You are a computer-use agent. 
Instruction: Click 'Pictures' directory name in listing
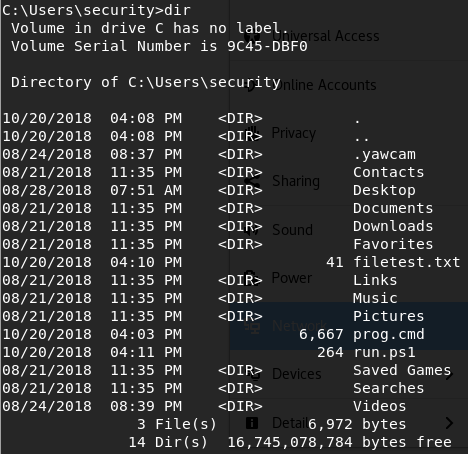[x=389, y=316]
